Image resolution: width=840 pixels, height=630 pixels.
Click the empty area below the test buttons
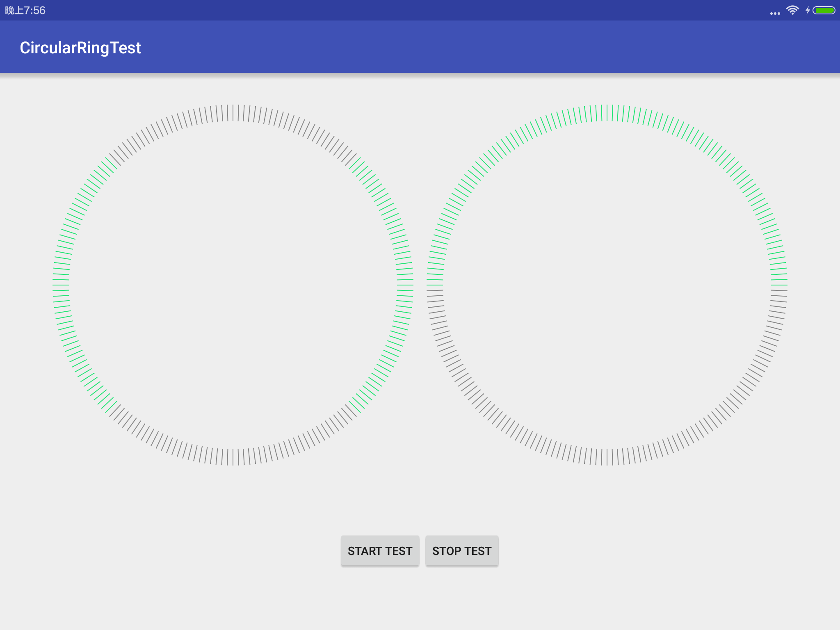point(420,599)
